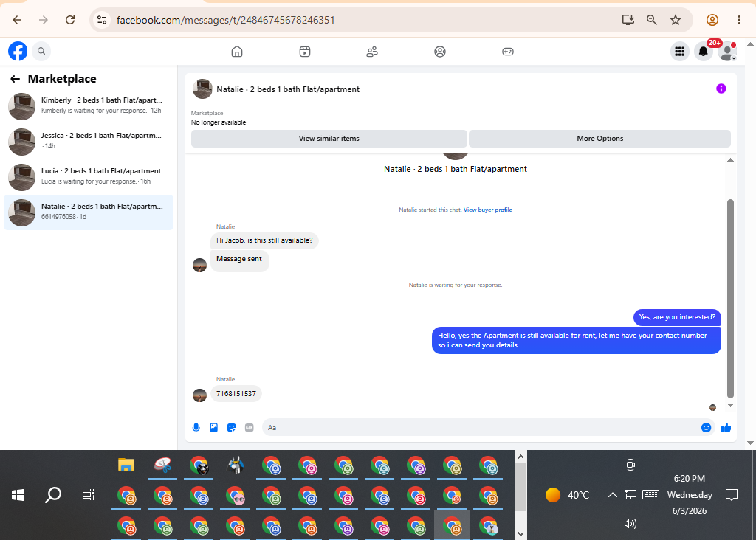Screen dimensions: 756x540
Task: Open the Groups icon in top nav
Action: coord(440,52)
